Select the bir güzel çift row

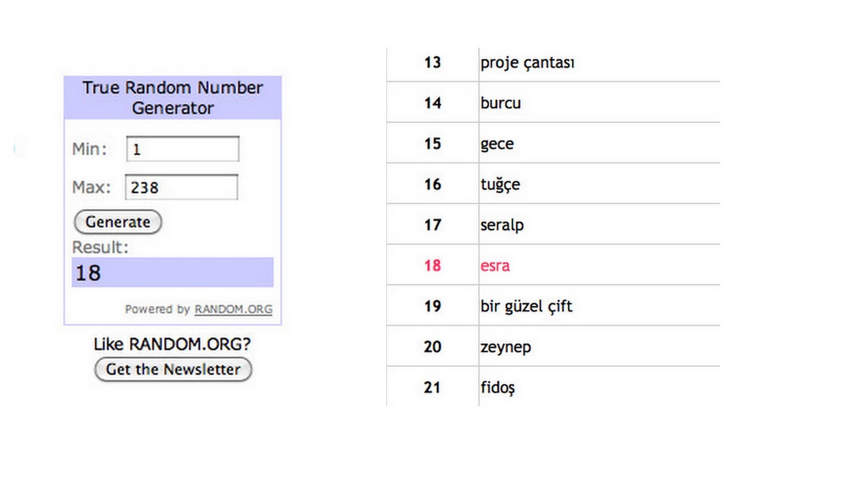(x=553, y=306)
